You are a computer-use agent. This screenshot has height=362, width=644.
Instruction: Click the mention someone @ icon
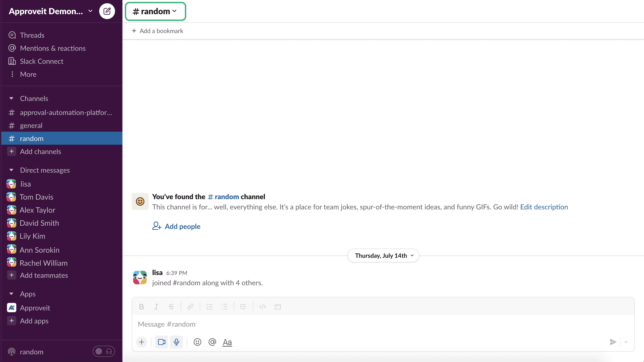tap(212, 342)
